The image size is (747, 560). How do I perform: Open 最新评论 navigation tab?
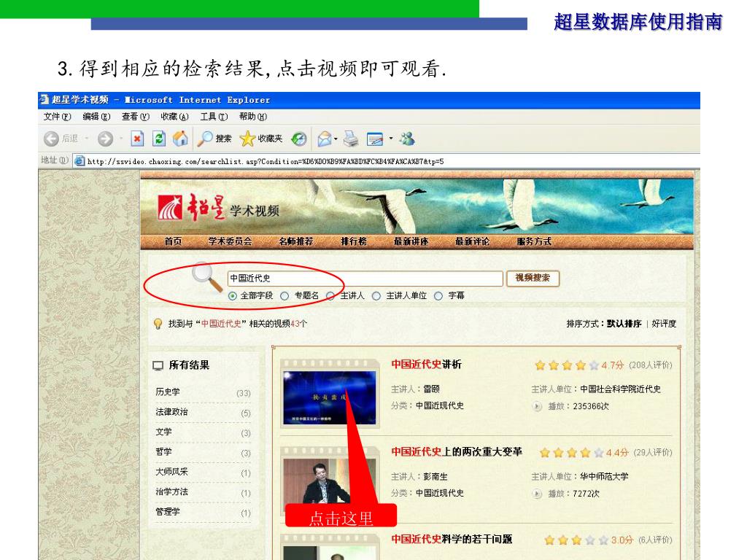472,241
